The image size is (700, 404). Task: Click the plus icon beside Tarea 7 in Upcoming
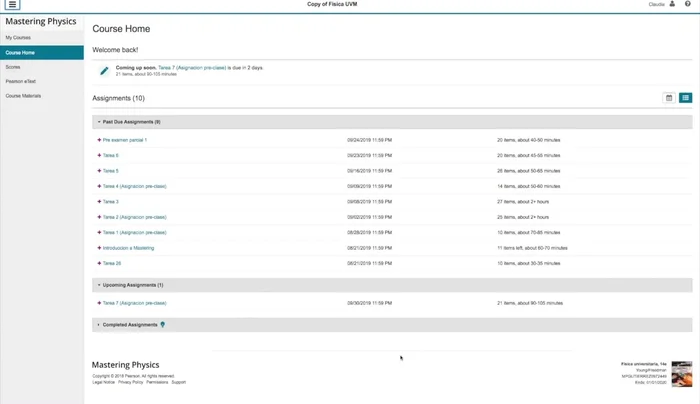point(99,303)
